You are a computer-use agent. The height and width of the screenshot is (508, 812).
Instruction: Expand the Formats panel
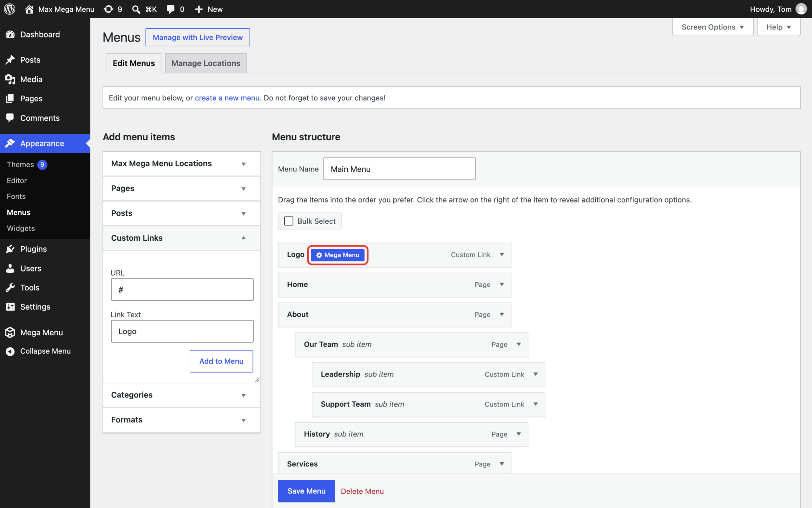pyautogui.click(x=244, y=420)
